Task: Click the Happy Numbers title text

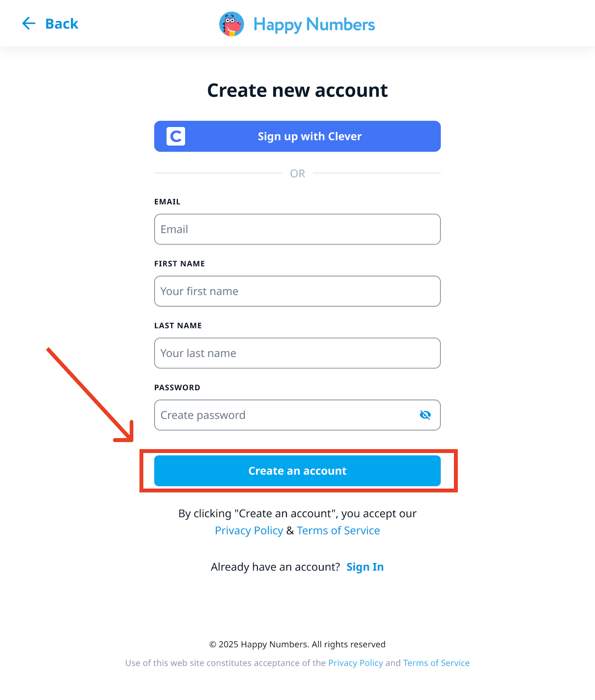Action: [314, 24]
